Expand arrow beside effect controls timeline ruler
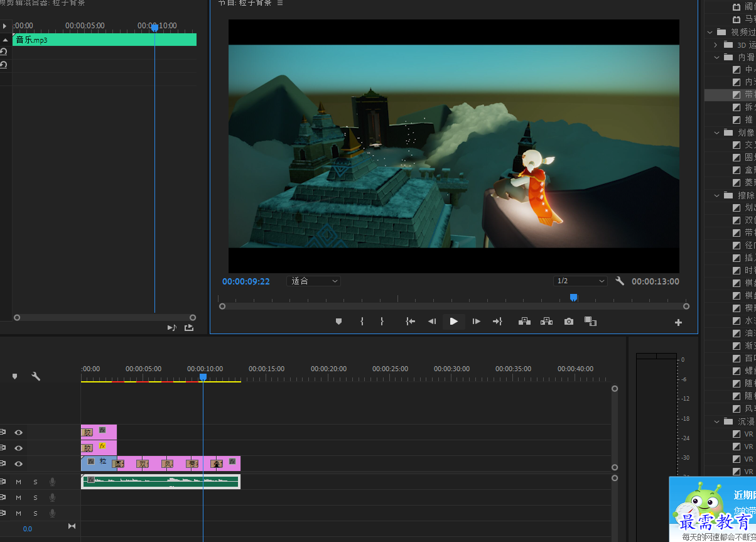The height and width of the screenshot is (542, 756). [x=4, y=26]
